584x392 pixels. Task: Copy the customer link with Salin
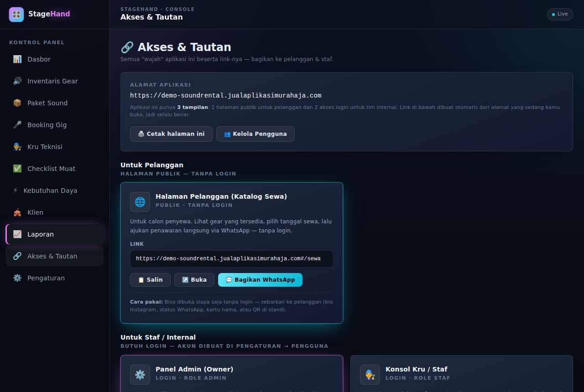(150, 280)
